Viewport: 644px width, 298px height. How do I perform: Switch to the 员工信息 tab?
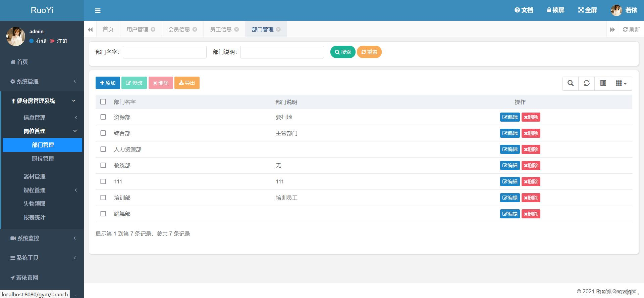pos(221,29)
